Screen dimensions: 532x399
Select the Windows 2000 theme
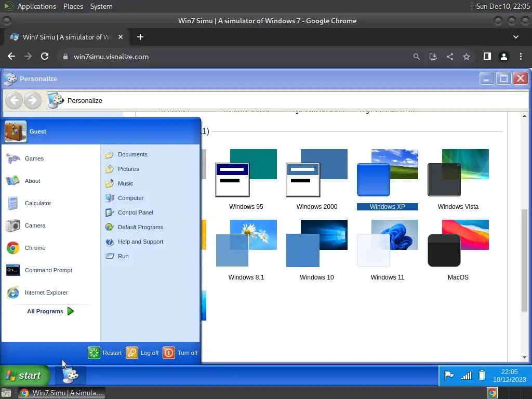pos(316,180)
